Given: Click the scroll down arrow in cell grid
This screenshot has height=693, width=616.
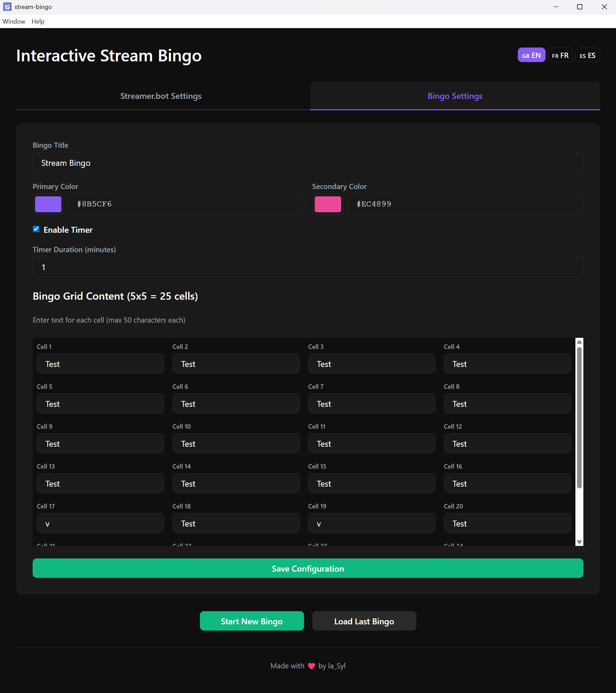Looking at the screenshot, I should (579, 542).
